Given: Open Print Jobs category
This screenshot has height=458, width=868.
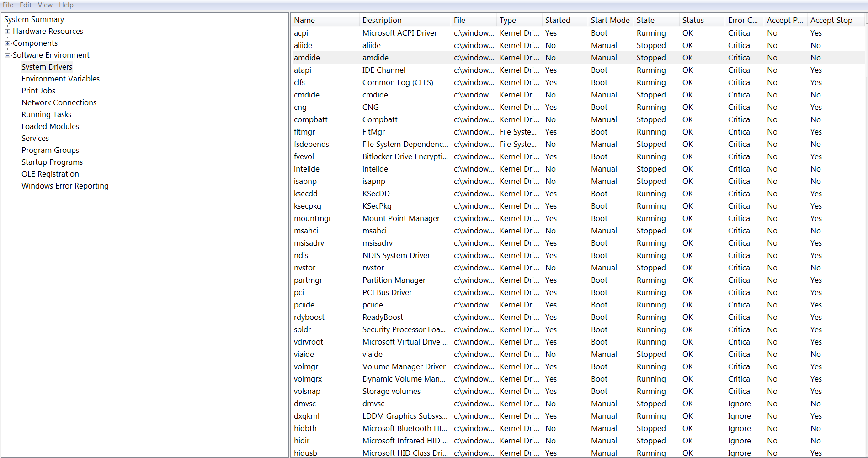Looking at the screenshot, I should click(x=38, y=91).
